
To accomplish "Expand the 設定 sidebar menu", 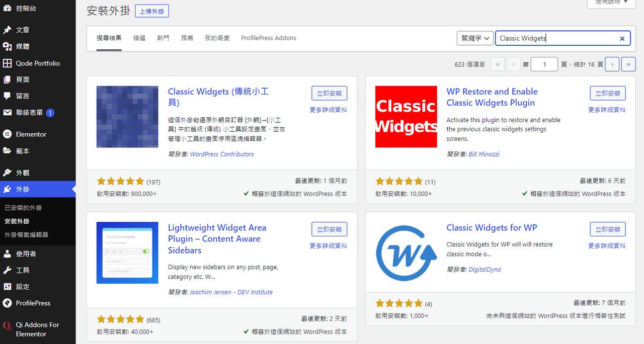I will click(9, 287).
